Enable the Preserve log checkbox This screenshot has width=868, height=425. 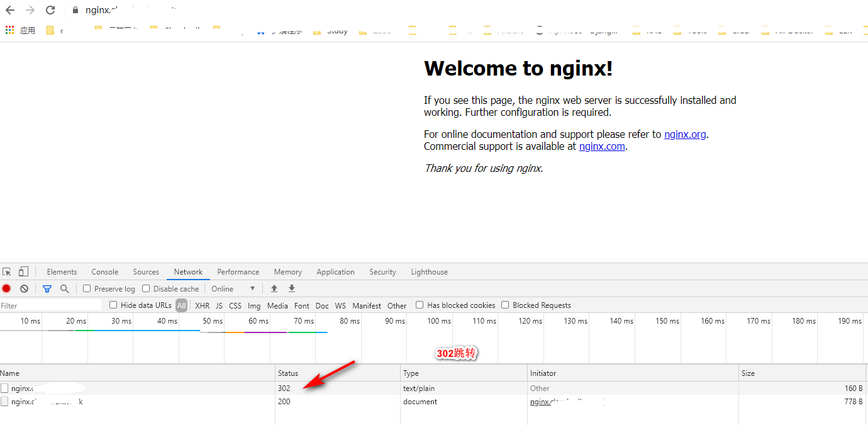tap(87, 288)
